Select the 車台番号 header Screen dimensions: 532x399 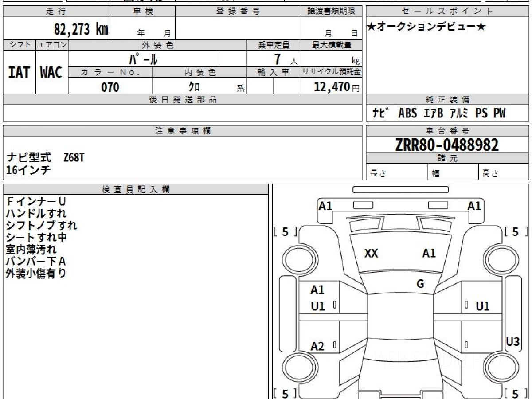447,131
